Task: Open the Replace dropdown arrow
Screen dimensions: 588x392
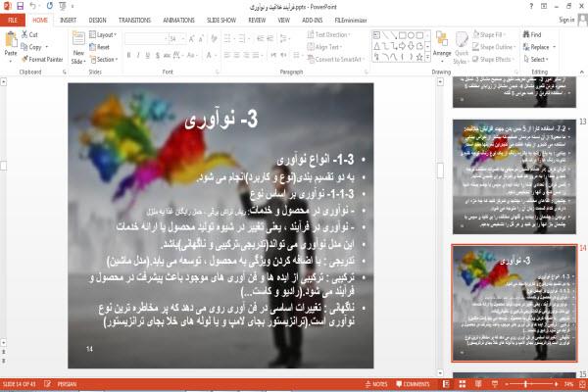Action: point(555,47)
